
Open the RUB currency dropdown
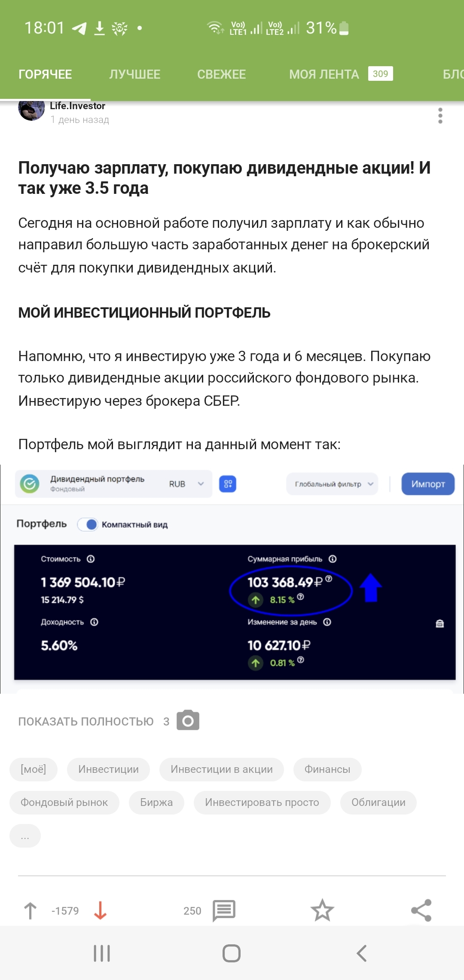click(x=186, y=484)
